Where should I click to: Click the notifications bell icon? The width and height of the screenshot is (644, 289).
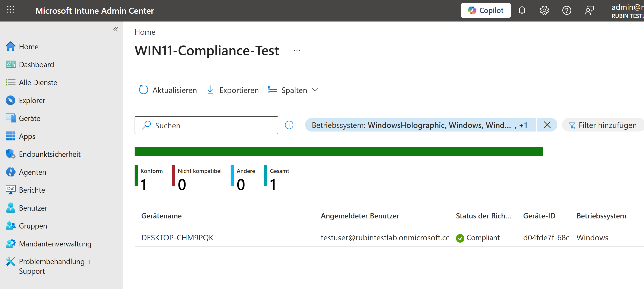(x=522, y=11)
